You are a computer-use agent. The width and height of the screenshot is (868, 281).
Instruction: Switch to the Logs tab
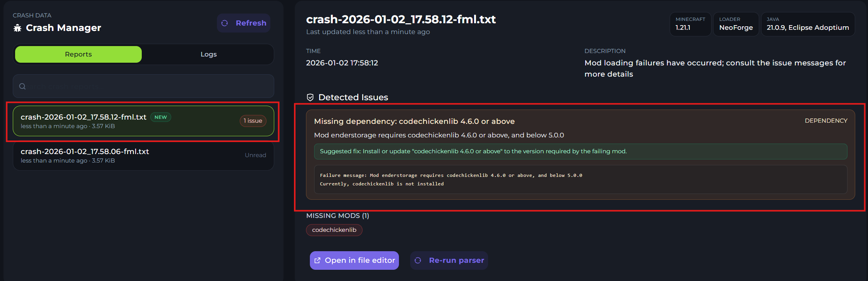[x=208, y=55]
